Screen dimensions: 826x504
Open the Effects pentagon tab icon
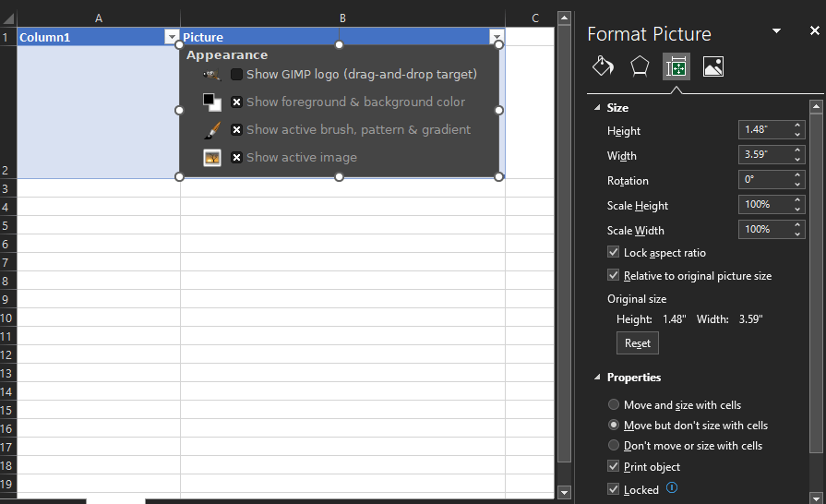639,66
